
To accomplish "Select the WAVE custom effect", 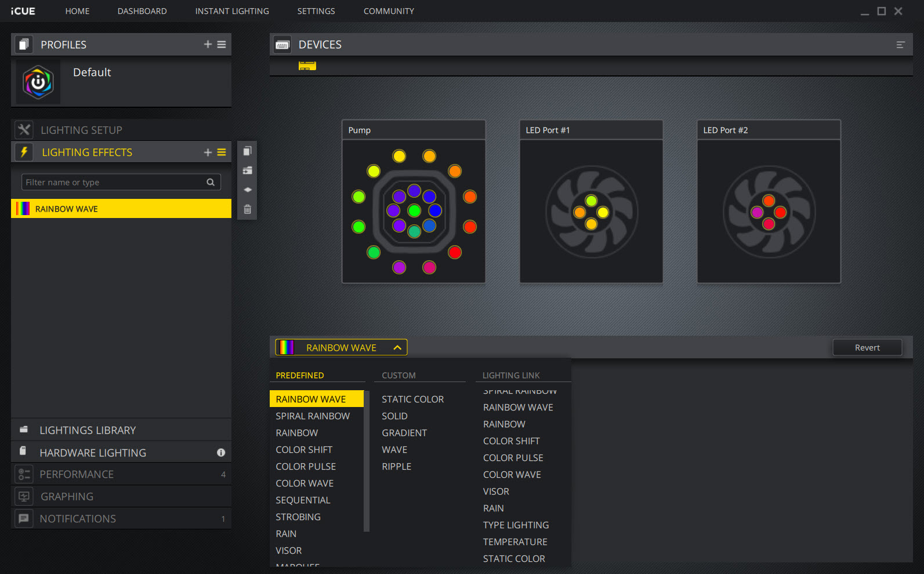I will click(394, 449).
